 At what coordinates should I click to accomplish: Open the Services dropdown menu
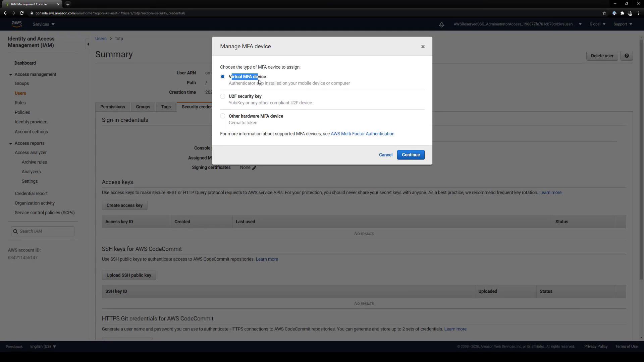[x=43, y=24]
